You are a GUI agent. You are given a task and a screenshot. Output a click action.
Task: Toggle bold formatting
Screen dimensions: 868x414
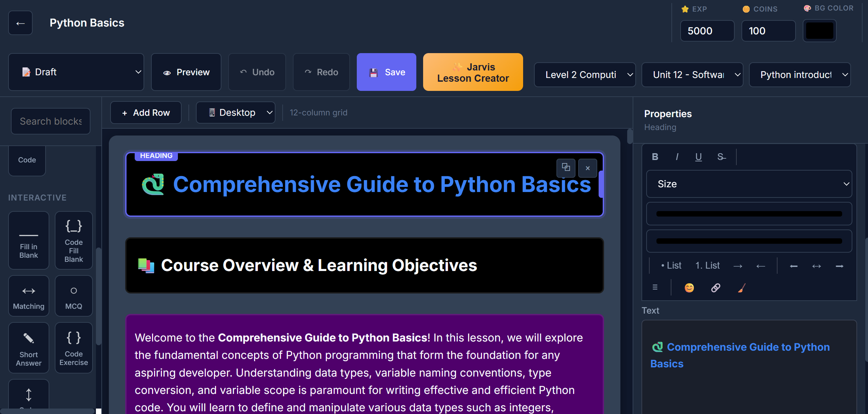coord(655,157)
